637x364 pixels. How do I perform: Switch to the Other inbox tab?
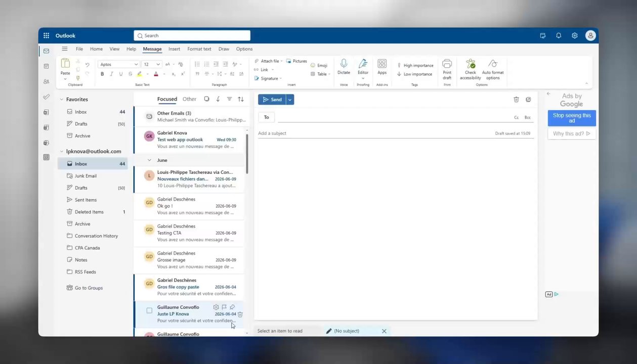click(x=189, y=99)
